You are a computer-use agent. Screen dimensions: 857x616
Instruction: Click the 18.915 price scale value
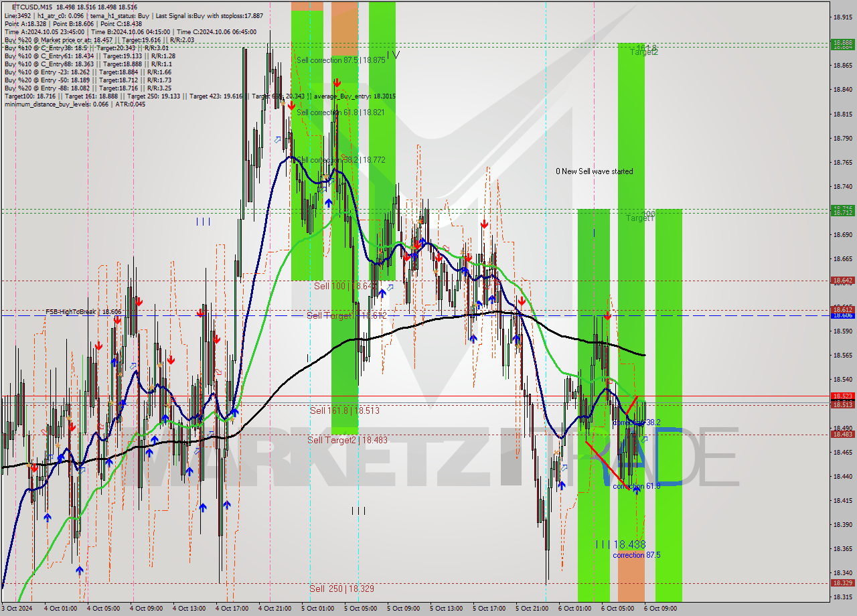(842, 17)
